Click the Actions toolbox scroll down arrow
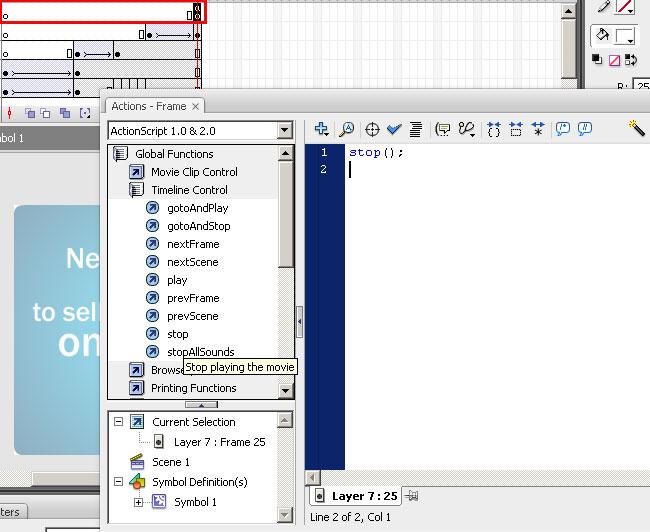Image resolution: width=650 pixels, height=532 pixels. [285, 390]
